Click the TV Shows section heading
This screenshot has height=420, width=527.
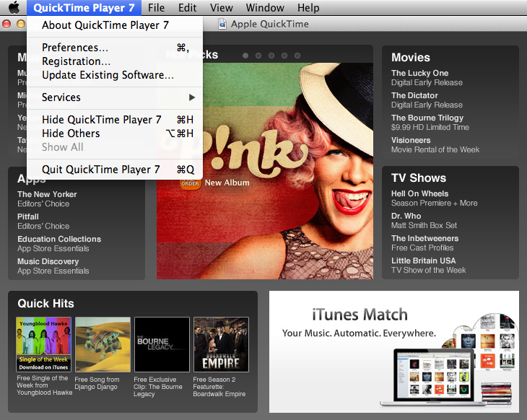(419, 178)
